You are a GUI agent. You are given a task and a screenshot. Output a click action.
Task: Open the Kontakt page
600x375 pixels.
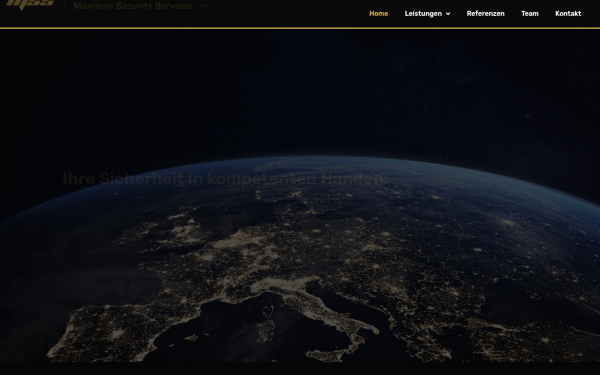click(x=568, y=13)
